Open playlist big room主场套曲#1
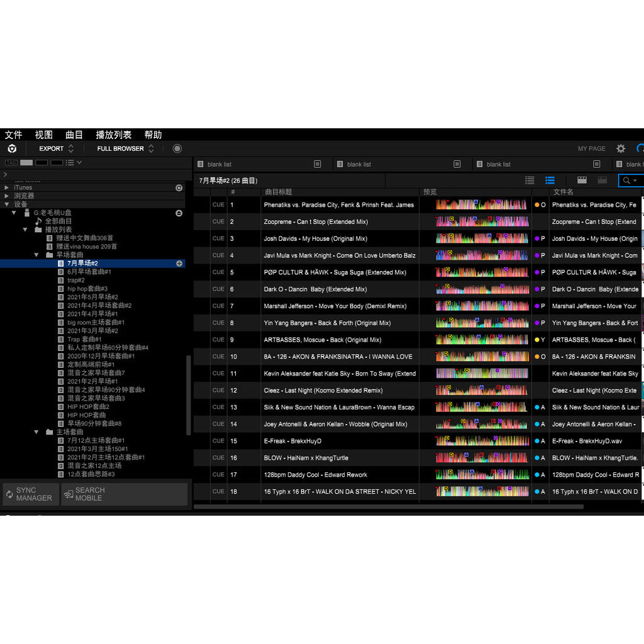The width and height of the screenshot is (644, 644). coord(96,323)
